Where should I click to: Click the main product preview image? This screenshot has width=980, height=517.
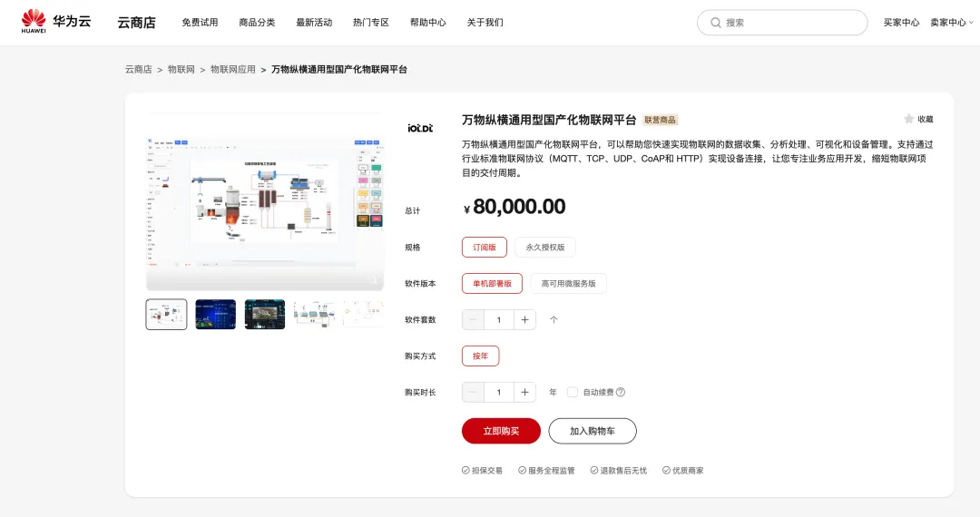tap(265, 202)
